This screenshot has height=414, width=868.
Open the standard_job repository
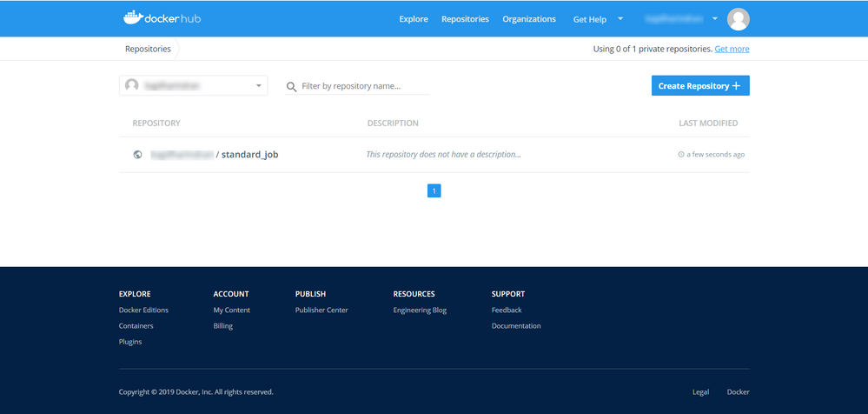(249, 155)
